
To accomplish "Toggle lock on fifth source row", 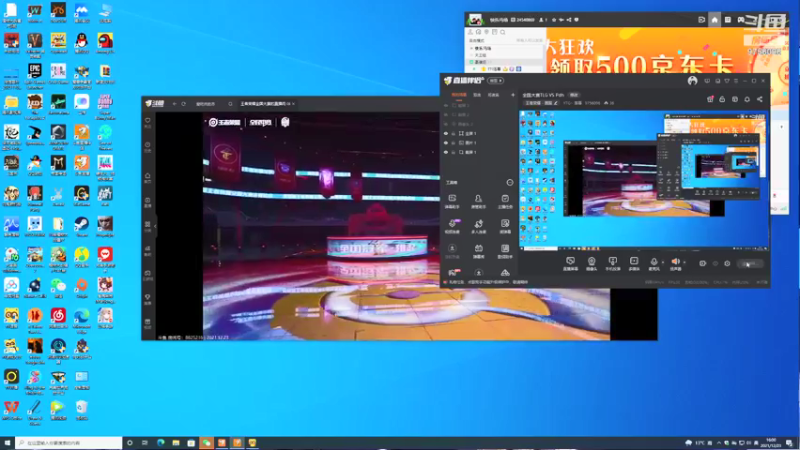I will pyautogui.click(x=453, y=143).
